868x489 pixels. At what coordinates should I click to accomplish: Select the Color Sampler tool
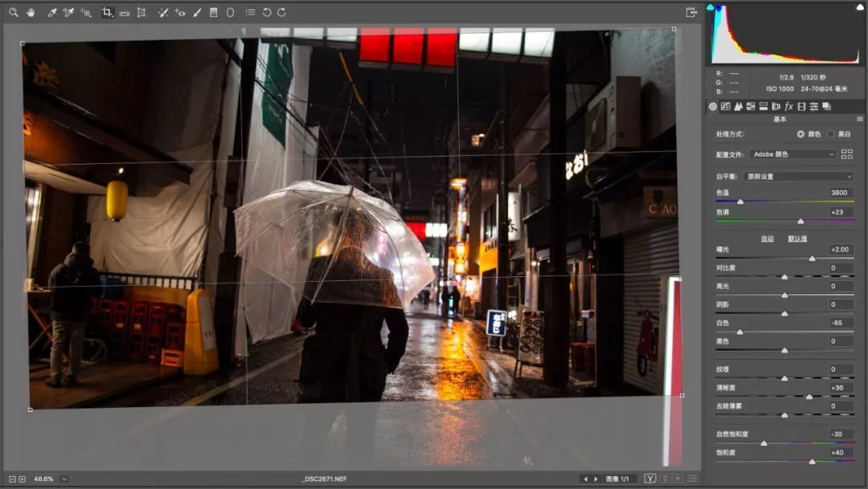coord(68,12)
